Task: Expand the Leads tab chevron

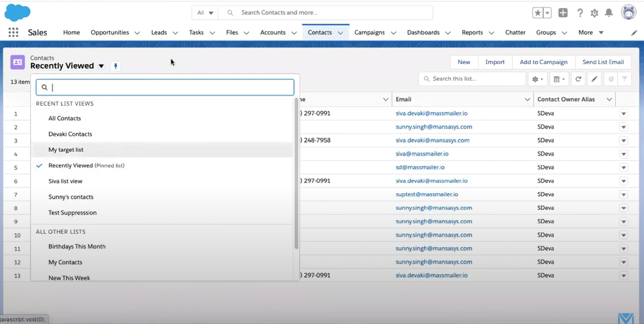Action: click(175, 33)
